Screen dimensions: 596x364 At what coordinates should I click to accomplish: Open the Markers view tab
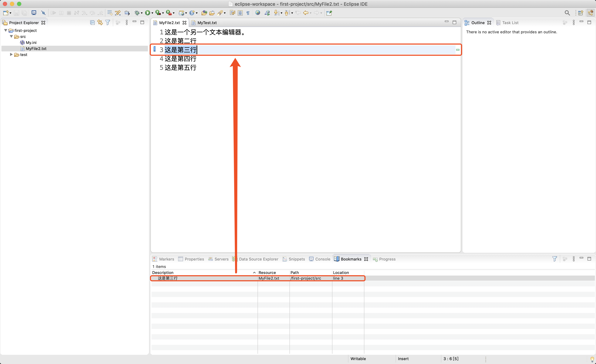pyautogui.click(x=163, y=259)
